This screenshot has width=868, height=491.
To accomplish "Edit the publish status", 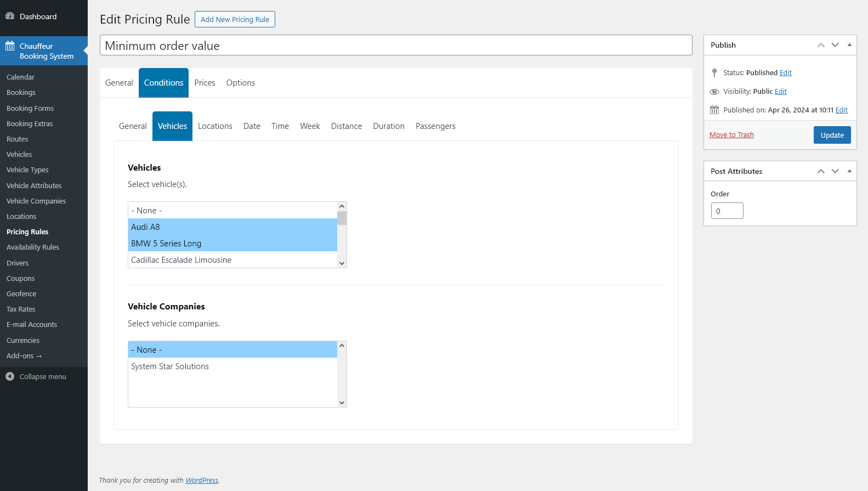I will 786,73.
